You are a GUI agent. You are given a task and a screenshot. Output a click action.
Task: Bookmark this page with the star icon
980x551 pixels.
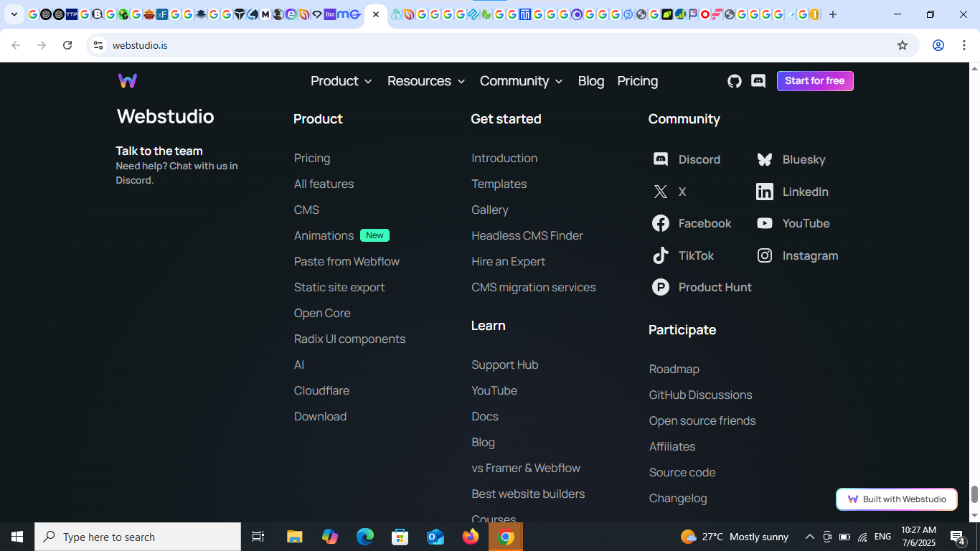point(903,45)
